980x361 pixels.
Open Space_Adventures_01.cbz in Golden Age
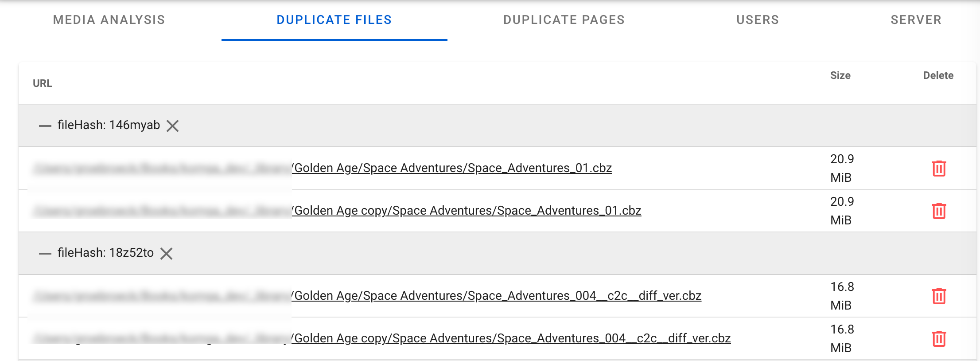[453, 169]
